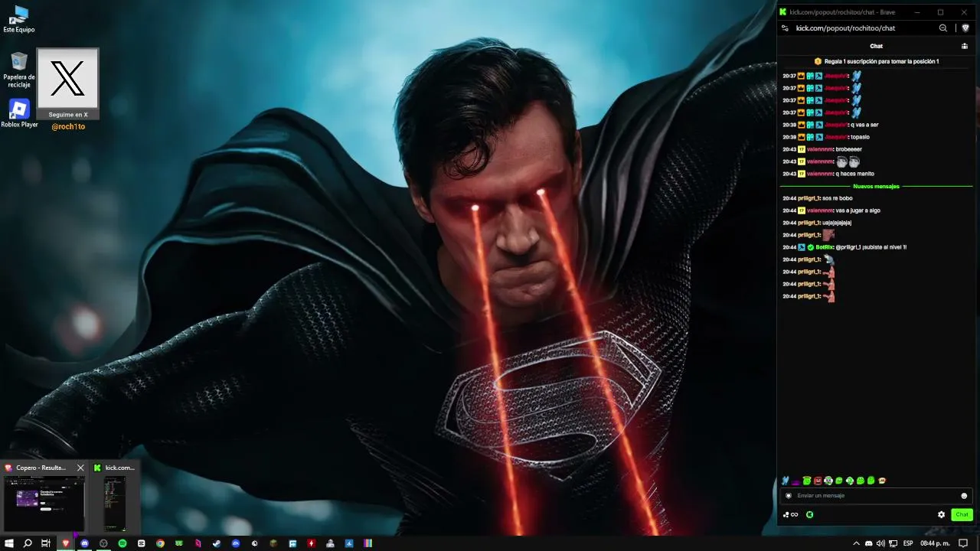The height and width of the screenshot is (551, 980).
Task: Open Spotify from the taskbar
Action: (122, 543)
